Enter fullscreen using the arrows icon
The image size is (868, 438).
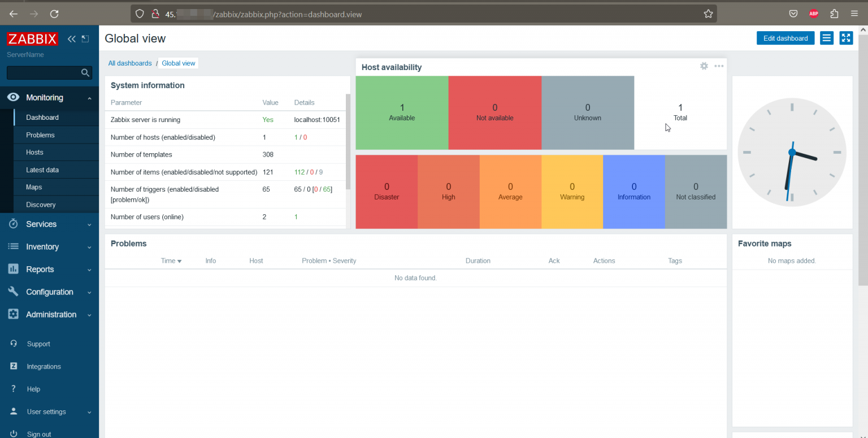[846, 38]
